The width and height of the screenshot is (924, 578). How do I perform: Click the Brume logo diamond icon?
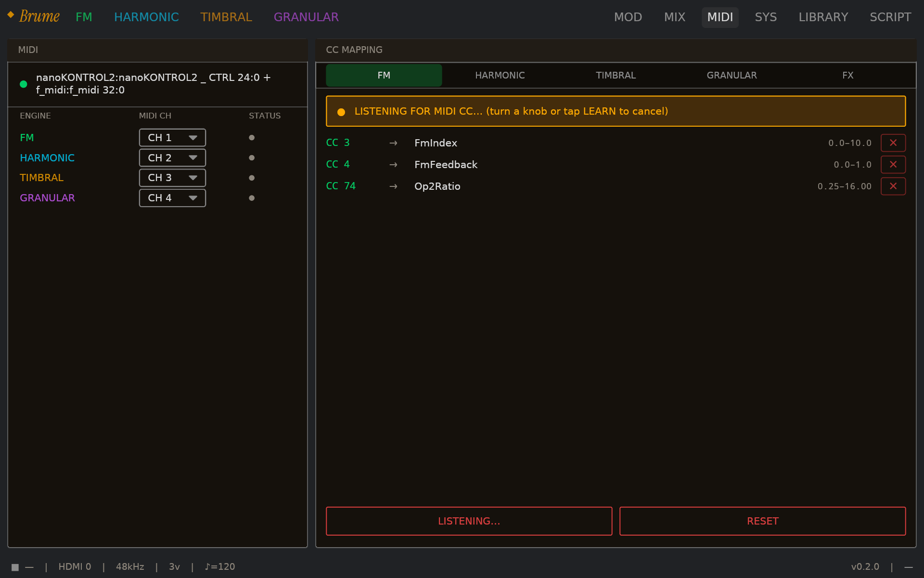(11, 14)
